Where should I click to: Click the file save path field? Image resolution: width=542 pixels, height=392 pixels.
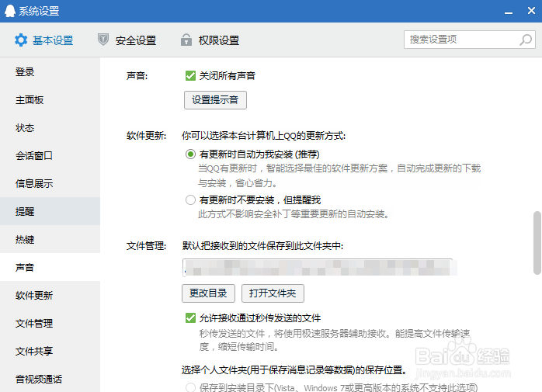pyautogui.click(x=319, y=267)
